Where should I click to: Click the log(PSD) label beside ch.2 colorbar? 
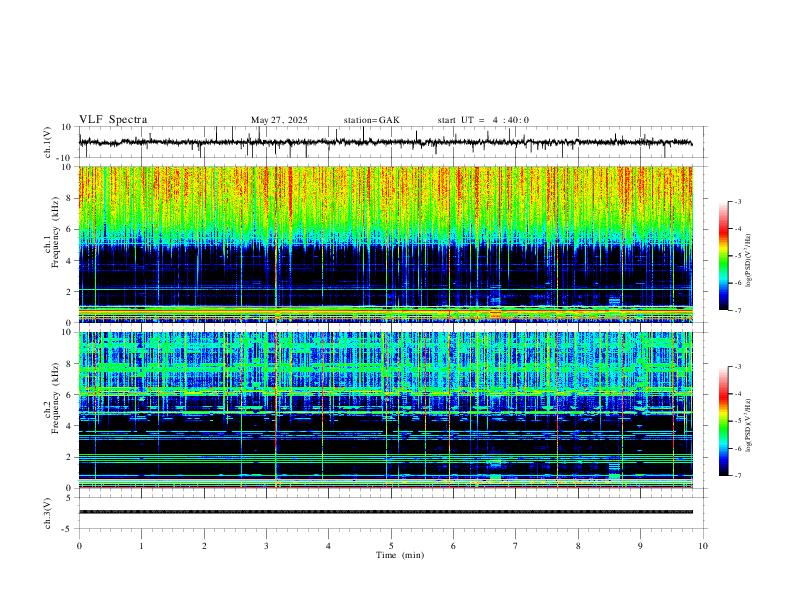pos(748,425)
